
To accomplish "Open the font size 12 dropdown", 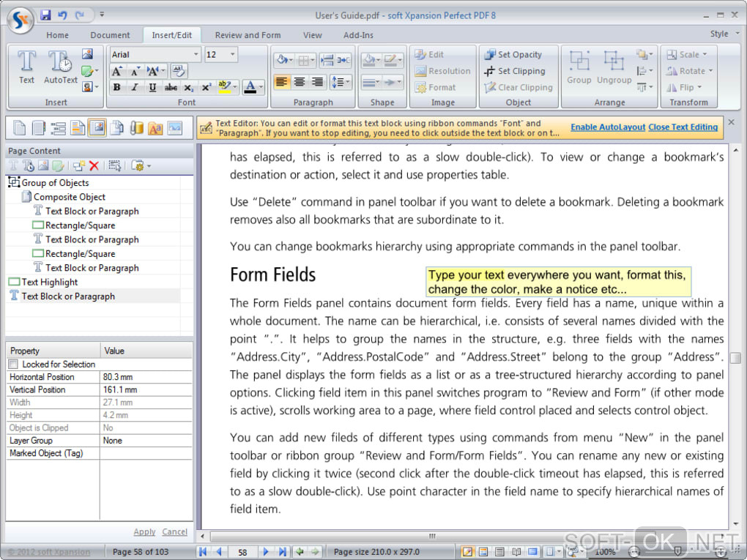I will 232,54.
